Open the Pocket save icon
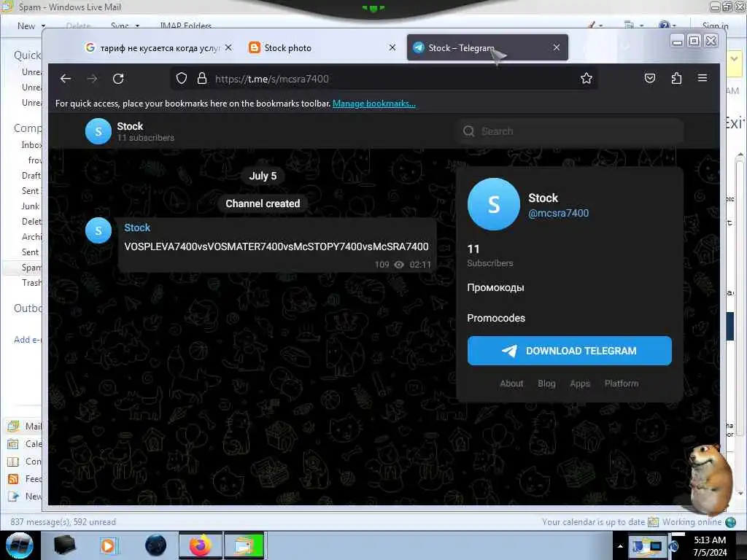 tap(650, 78)
